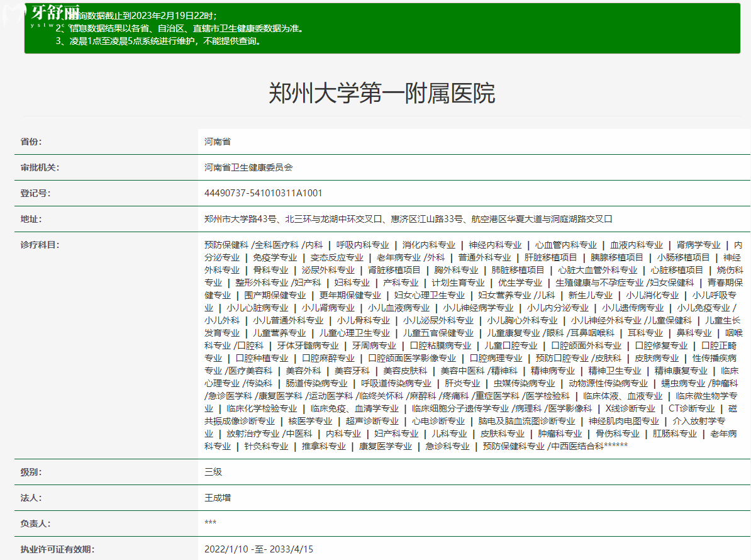Viewport: 751px width, 560px height.
Task: Click 心血管内科专业 in the department list
Action: [x=565, y=245]
